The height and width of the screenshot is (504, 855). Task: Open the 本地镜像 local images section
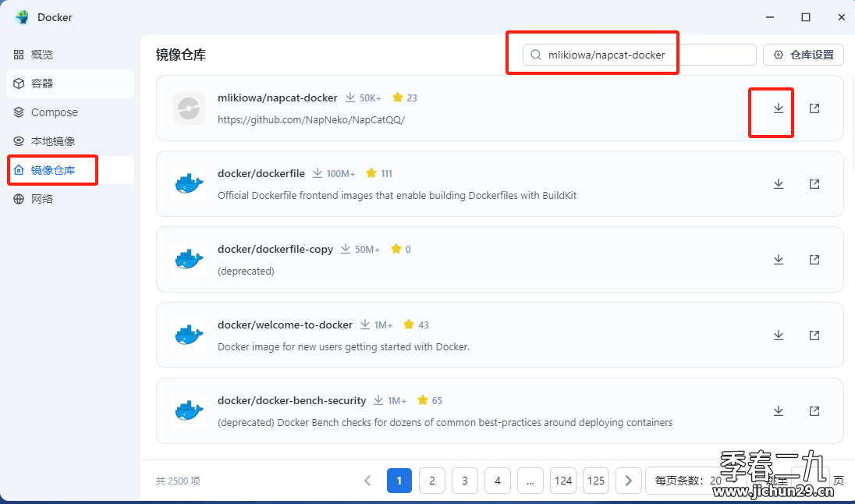[69, 141]
